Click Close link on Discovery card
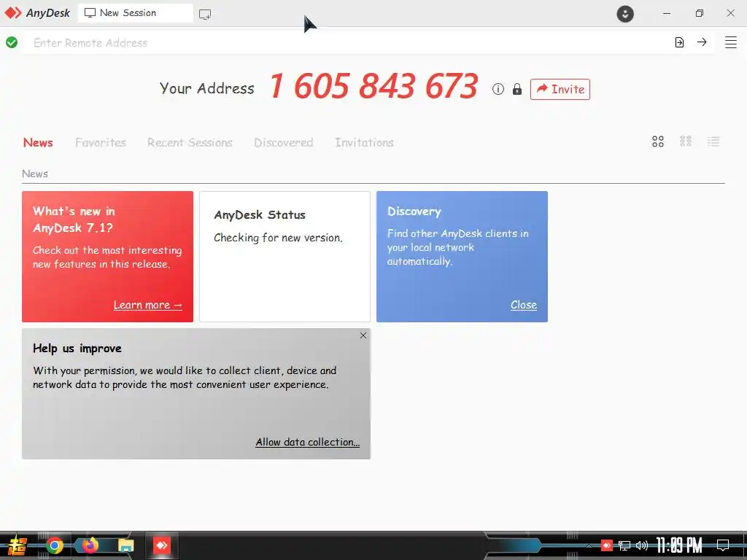The height and width of the screenshot is (560, 747). point(524,305)
